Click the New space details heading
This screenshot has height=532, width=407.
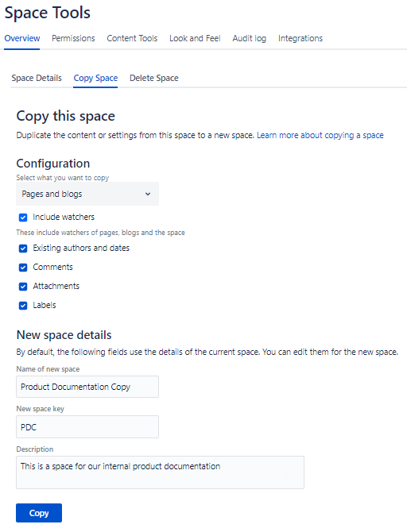(64, 335)
